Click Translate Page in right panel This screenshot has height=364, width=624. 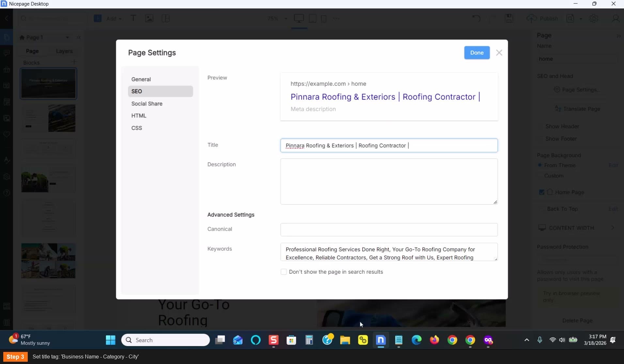(x=577, y=109)
